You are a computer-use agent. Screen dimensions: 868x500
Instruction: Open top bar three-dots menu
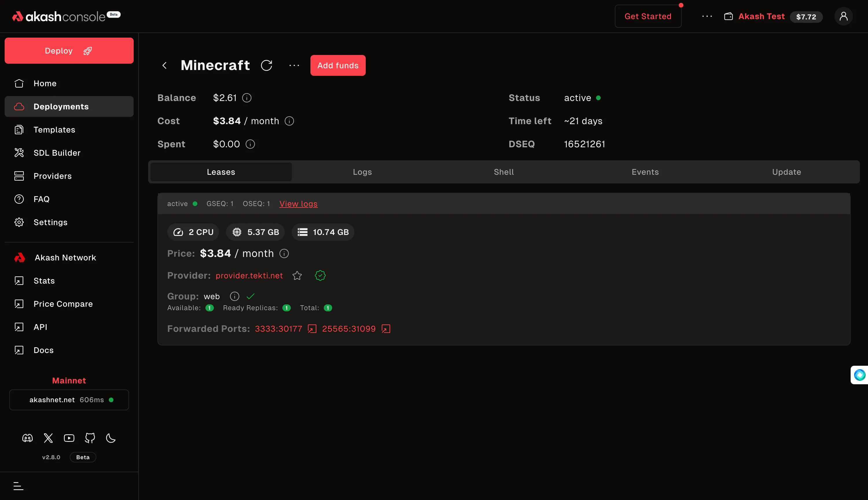(707, 16)
